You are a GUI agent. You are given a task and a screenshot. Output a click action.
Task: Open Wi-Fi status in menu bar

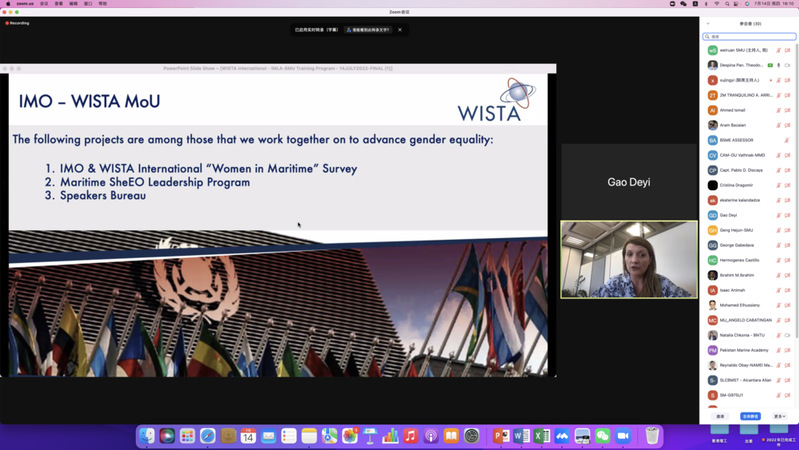pos(716,4)
